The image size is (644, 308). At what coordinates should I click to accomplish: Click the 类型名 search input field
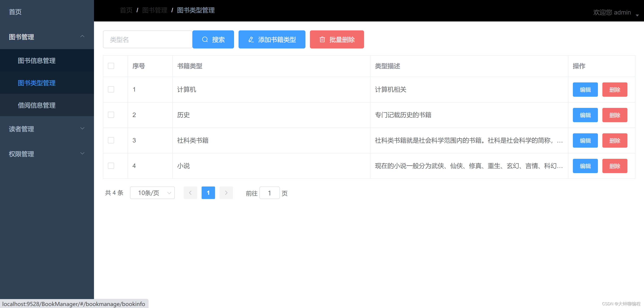click(147, 40)
